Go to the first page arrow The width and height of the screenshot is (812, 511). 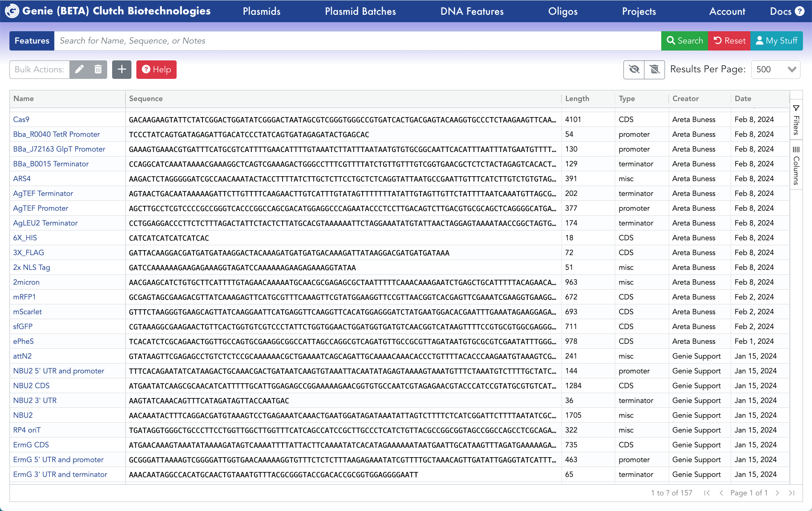click(707, 493)
